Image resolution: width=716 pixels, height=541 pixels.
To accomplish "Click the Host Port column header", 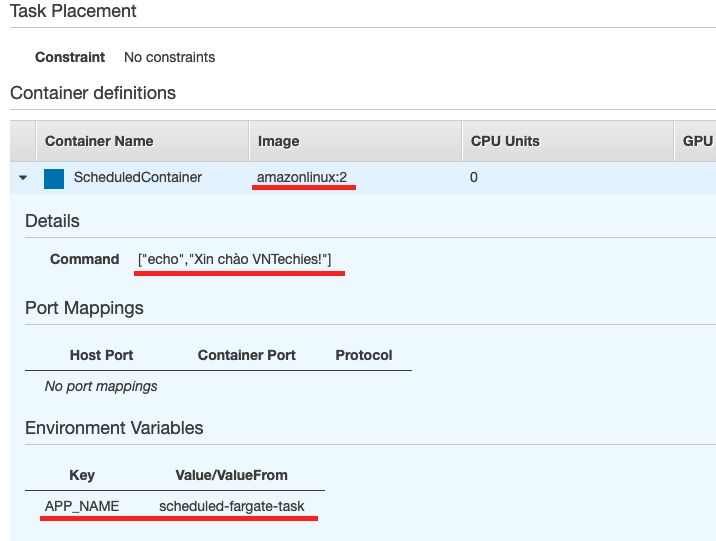I will pos(101,355).
